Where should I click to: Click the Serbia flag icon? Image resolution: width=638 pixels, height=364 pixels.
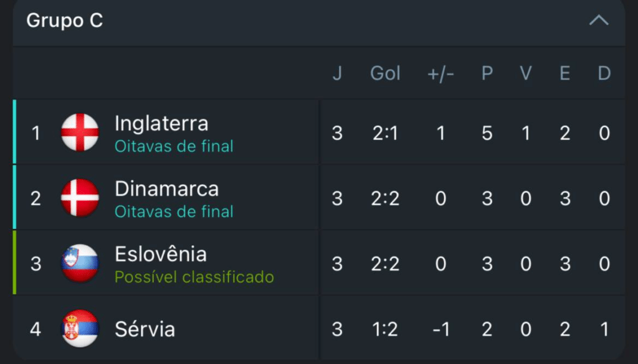tap(80, 329)
